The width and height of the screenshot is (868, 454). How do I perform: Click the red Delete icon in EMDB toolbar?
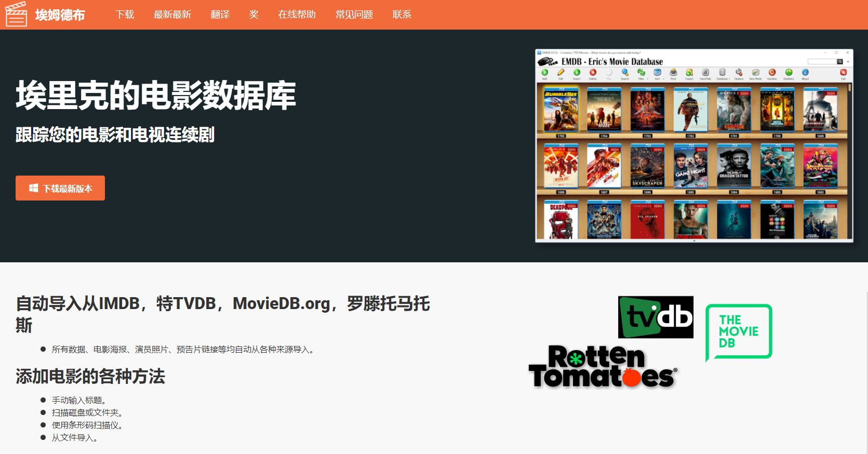pyautogui.click(x=593, y=73)
